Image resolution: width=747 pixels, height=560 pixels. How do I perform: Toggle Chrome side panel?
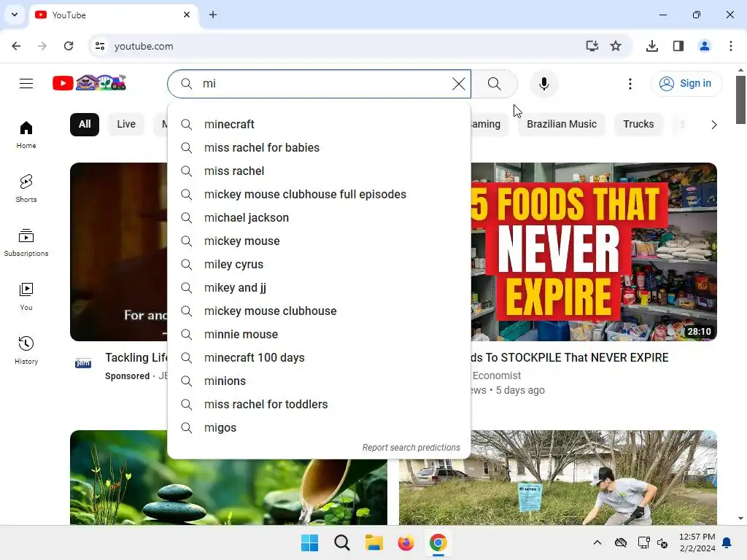(x=678, y=46)
